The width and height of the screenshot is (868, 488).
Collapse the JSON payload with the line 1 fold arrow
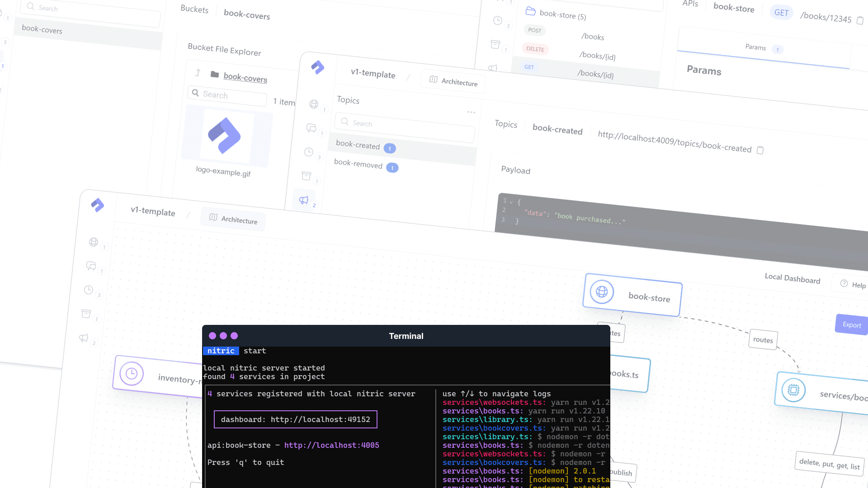(511, 202)
